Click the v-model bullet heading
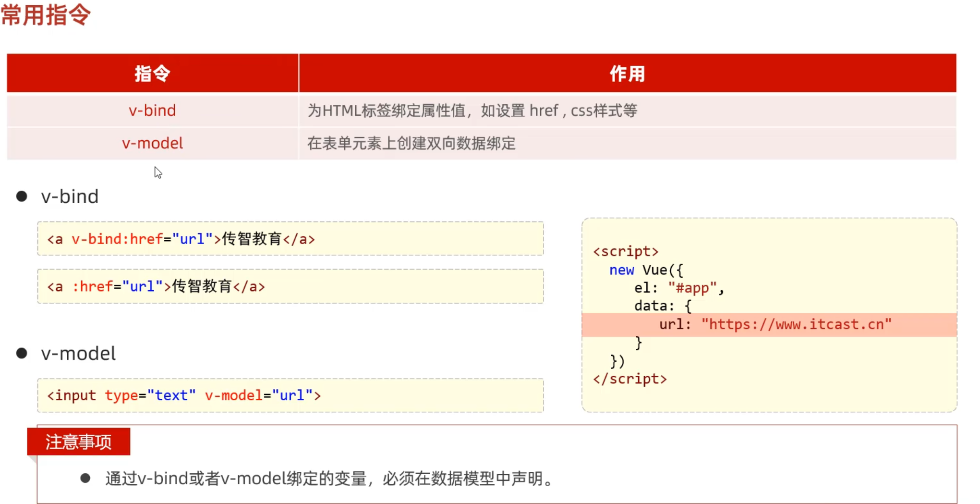Image resolution: width=980 pixels, height=504 pixels. (78, 354)
